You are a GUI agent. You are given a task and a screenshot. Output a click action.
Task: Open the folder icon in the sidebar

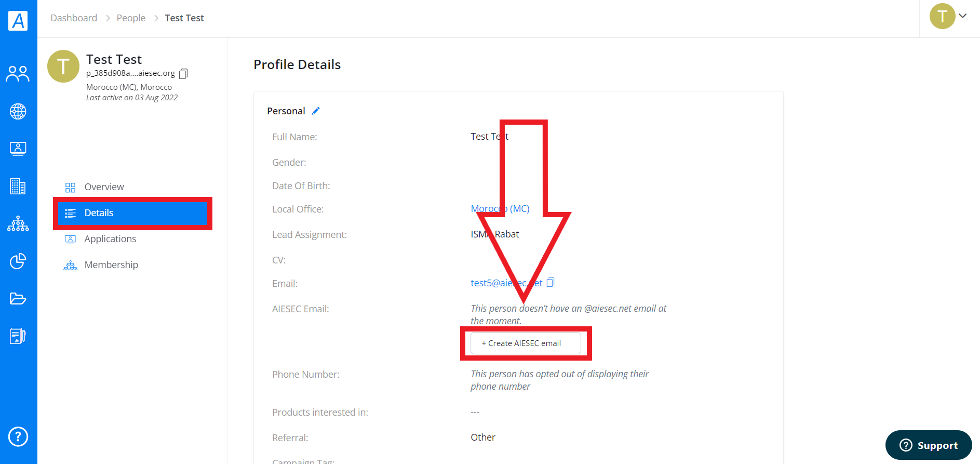pos(18,298)
